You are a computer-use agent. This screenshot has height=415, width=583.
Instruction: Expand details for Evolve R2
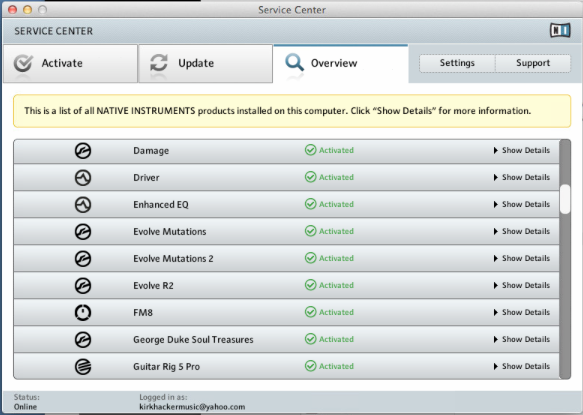click(x=522, y=285)
